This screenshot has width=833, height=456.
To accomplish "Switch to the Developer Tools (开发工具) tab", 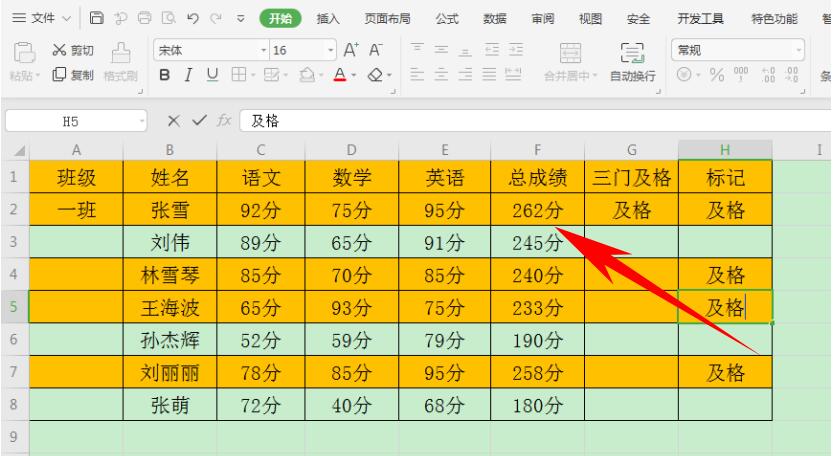I will coord(700,19).
